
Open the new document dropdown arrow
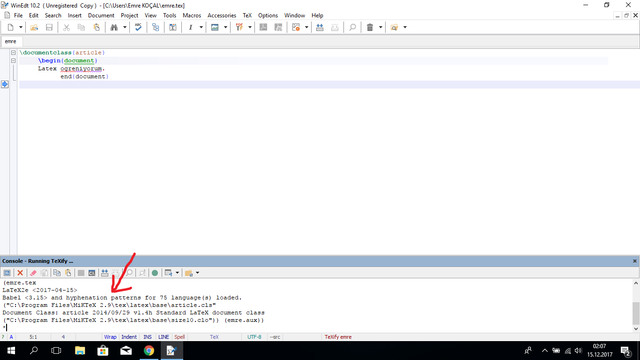click(x=20, y=27)
